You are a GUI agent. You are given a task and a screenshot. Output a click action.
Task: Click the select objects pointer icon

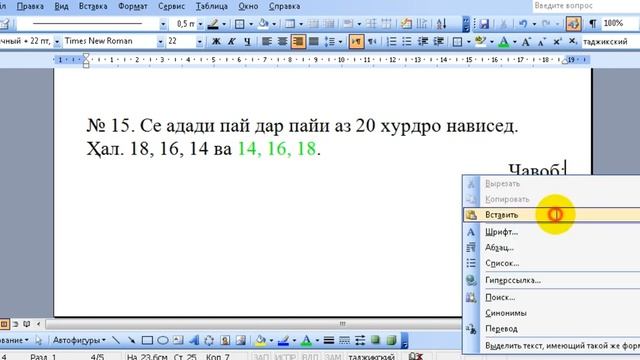pos(39,340)
